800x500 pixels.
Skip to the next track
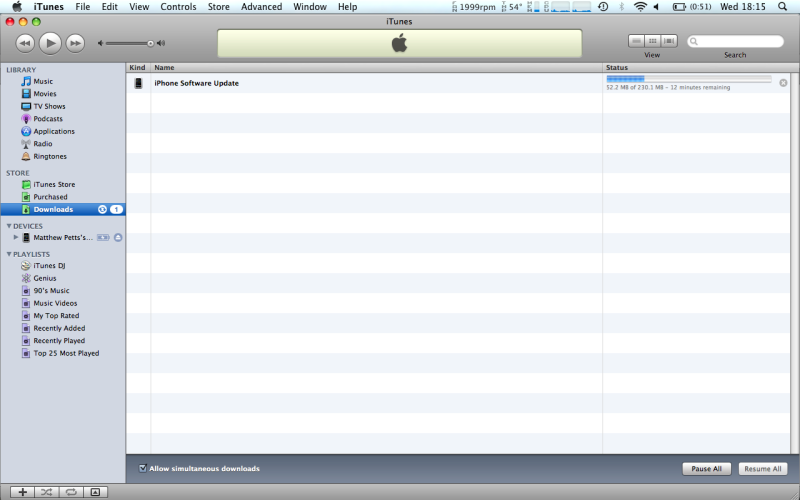pos(75,43)
